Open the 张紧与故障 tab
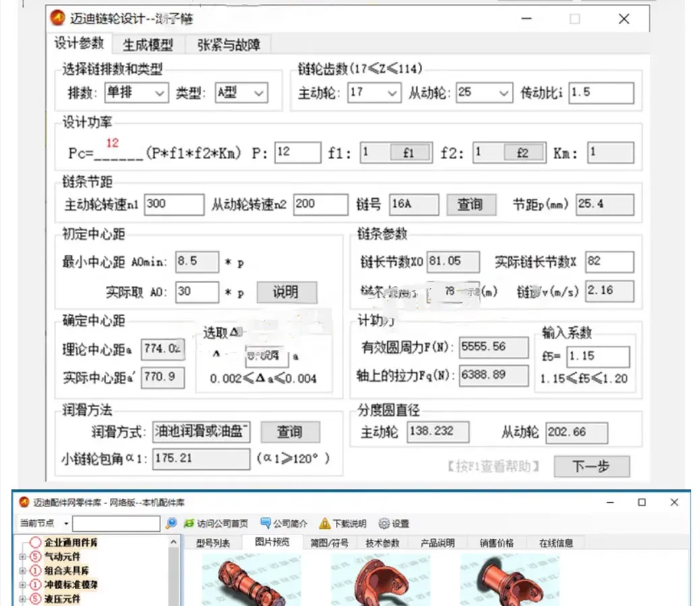Screen dimensions: 700x606 point(229,44)
